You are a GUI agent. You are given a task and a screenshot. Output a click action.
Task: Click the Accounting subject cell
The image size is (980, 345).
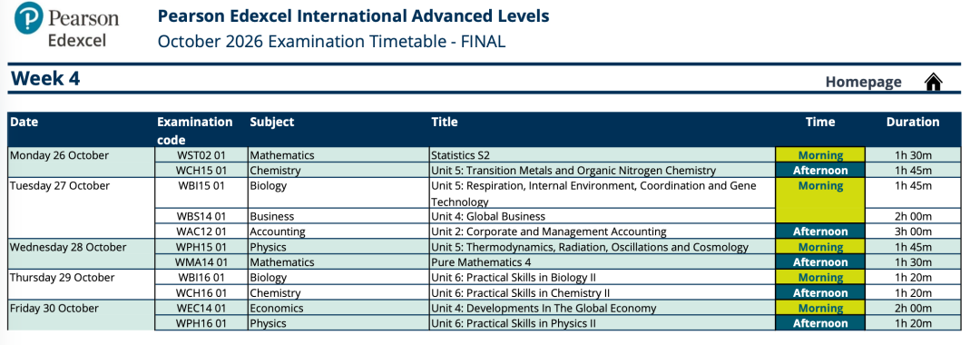(338, 232)
